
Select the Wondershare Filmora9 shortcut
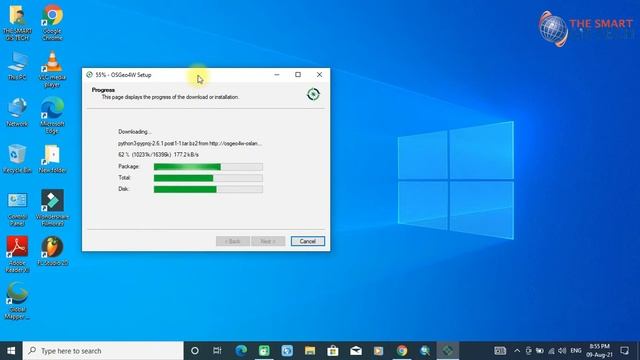(x=52, y=208)
